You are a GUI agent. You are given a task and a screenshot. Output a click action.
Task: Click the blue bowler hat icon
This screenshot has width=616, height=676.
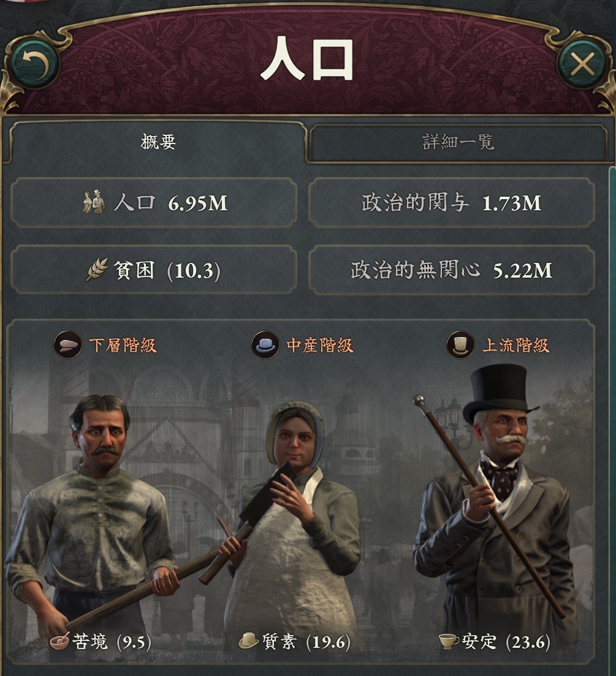pos(265,345)
